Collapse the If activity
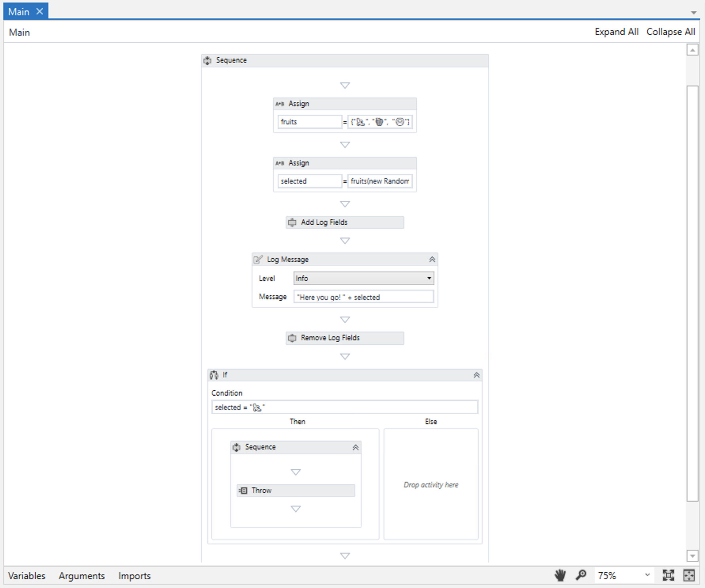705x588 pixels. 476,375
